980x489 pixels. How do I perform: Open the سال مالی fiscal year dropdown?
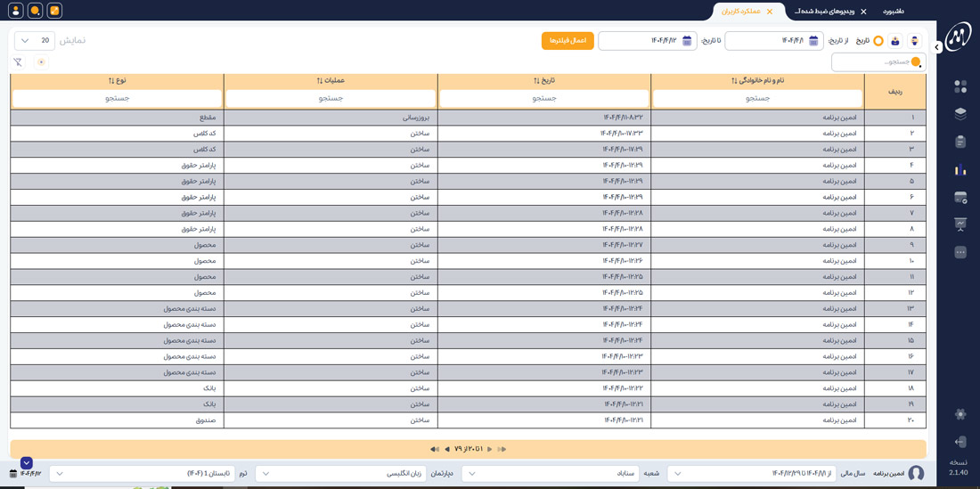(x=751, y=474)
